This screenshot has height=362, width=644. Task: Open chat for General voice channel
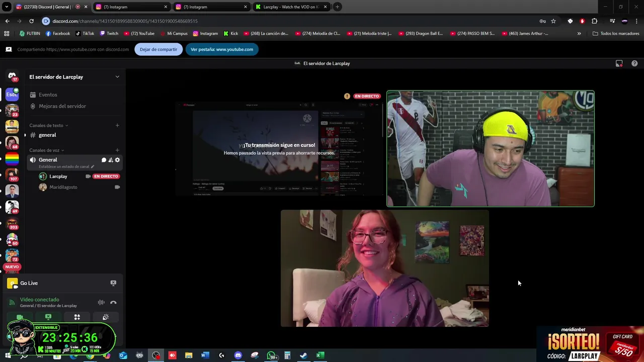click(104, 160)
